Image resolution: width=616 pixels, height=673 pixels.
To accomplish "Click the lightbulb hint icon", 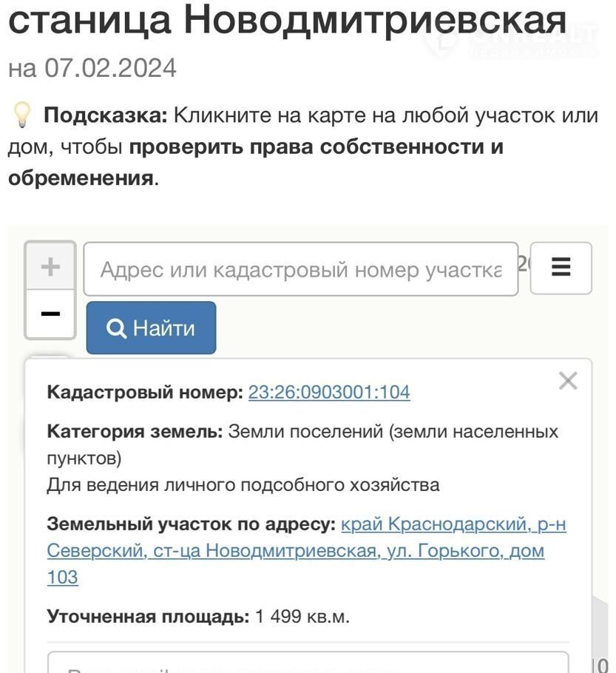I will click(x=21, y=115).
